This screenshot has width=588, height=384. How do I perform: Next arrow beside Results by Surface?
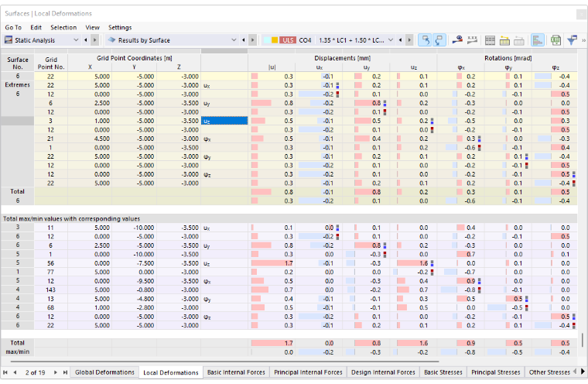pos(253,40)
